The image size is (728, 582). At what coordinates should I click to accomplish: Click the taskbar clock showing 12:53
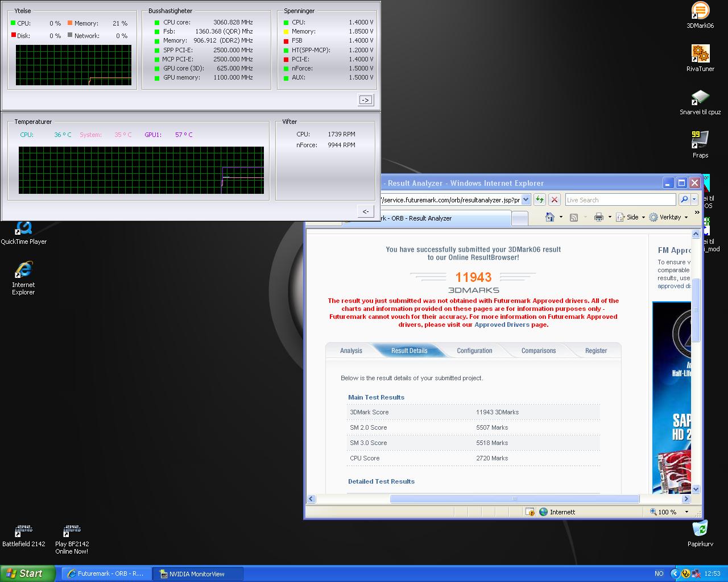712,573
